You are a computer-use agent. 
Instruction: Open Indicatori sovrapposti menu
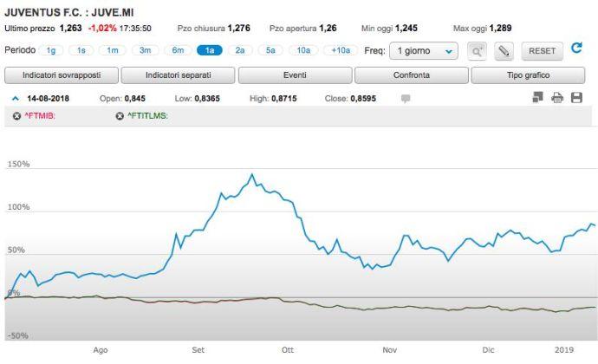tap(62, 75)
